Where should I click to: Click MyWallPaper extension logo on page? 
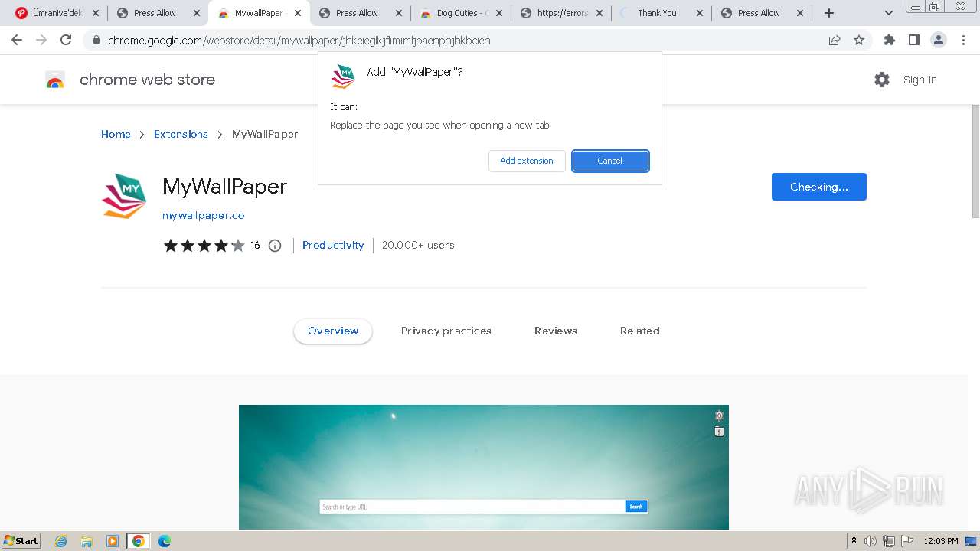click(x=124, y=196)
